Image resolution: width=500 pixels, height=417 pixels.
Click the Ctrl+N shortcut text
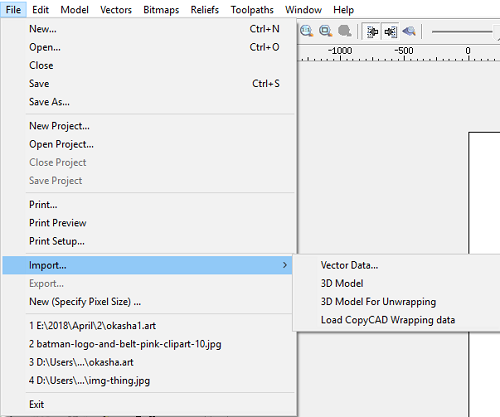coord(264,29)
